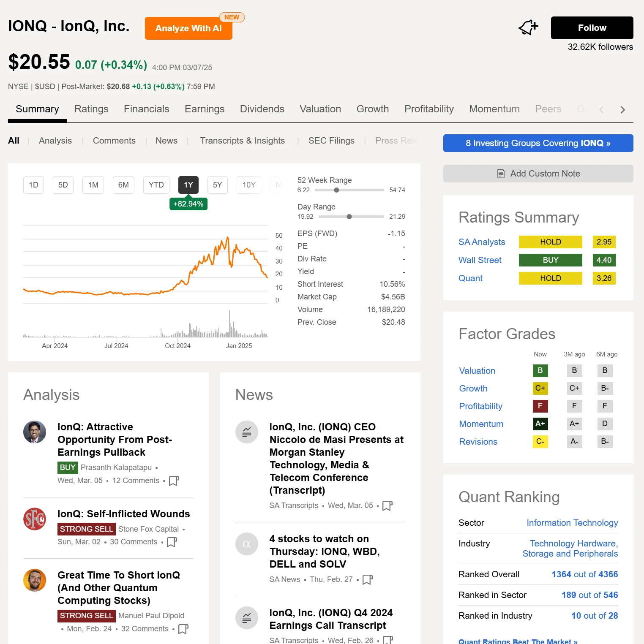Click the alpha icon beside 4 stocks to watch
Viewport: 644px width, 644px height.
[x=247, y=544]
